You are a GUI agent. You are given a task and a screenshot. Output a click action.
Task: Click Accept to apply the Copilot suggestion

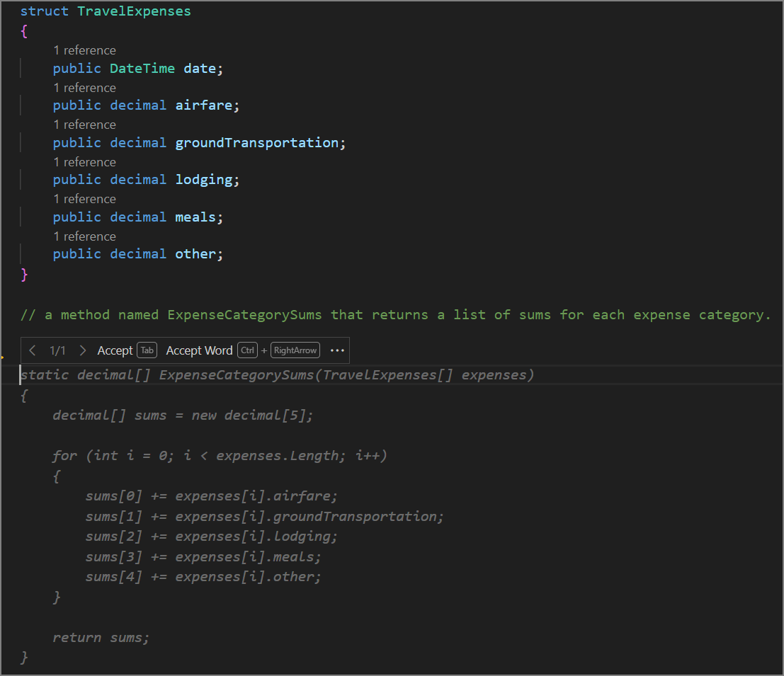click(115, 350)
